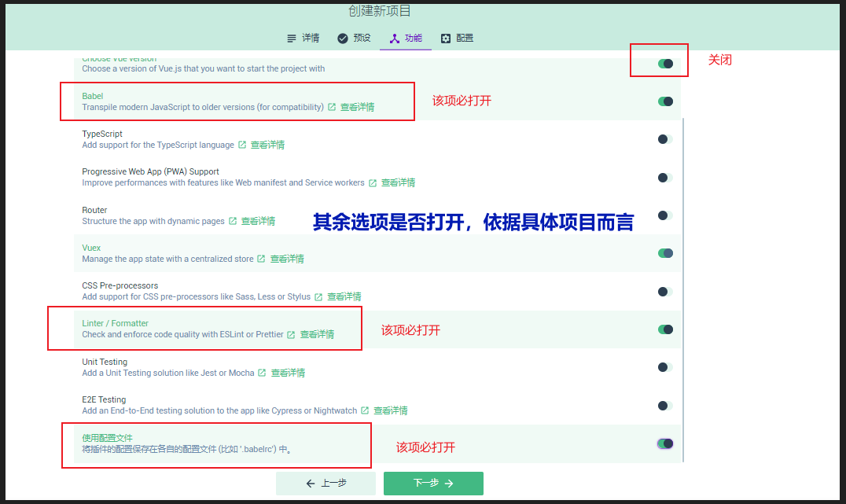Select the Linter / Formatter title

pos(115,323)
